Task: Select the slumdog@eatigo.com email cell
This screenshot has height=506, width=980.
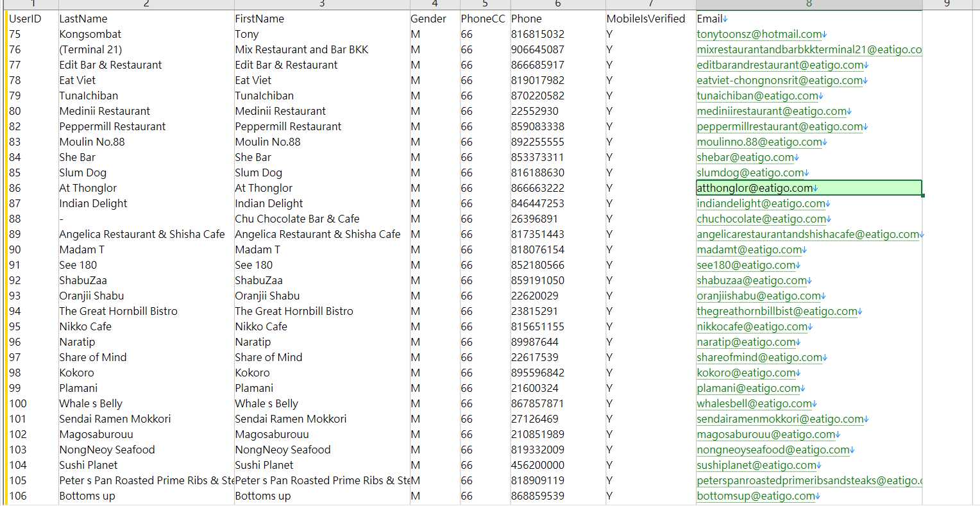Action: (809, 173)
